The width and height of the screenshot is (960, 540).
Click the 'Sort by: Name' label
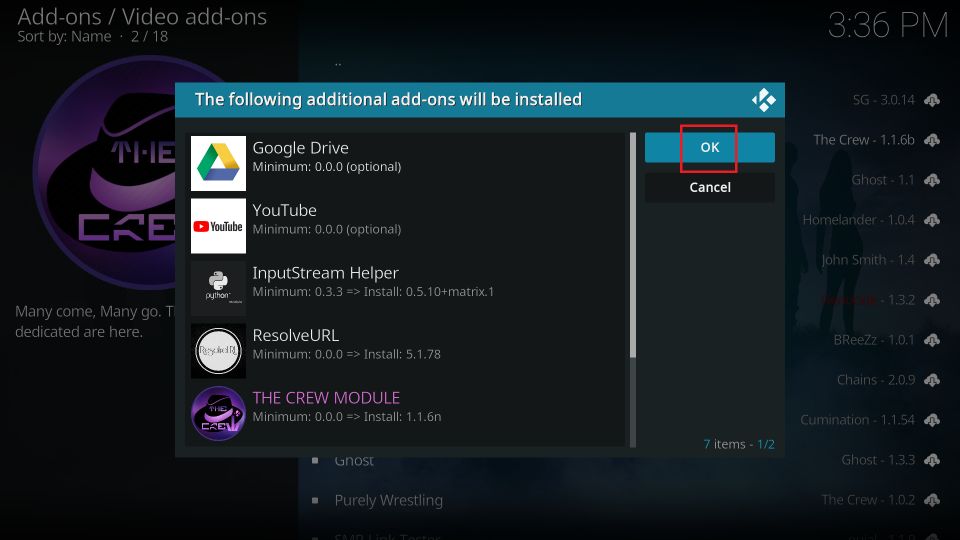click(x=64, y=37)
